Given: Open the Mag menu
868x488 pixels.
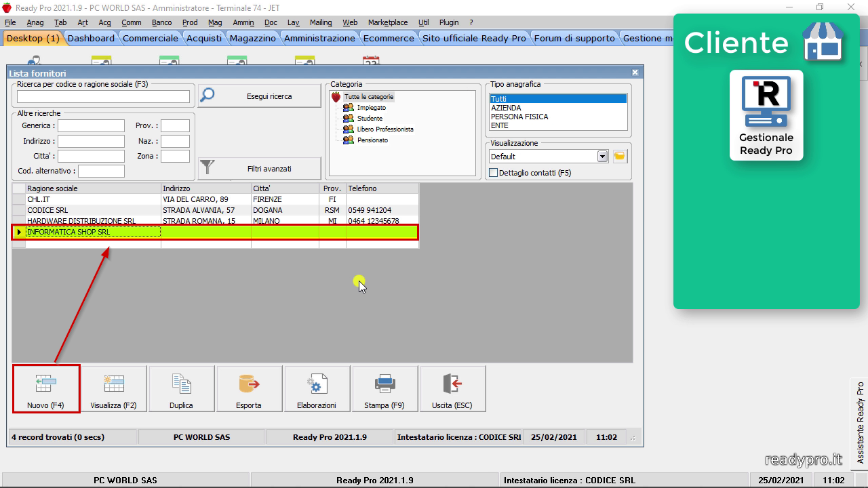Looking at the screenshot, I should (x=215, y=22).
